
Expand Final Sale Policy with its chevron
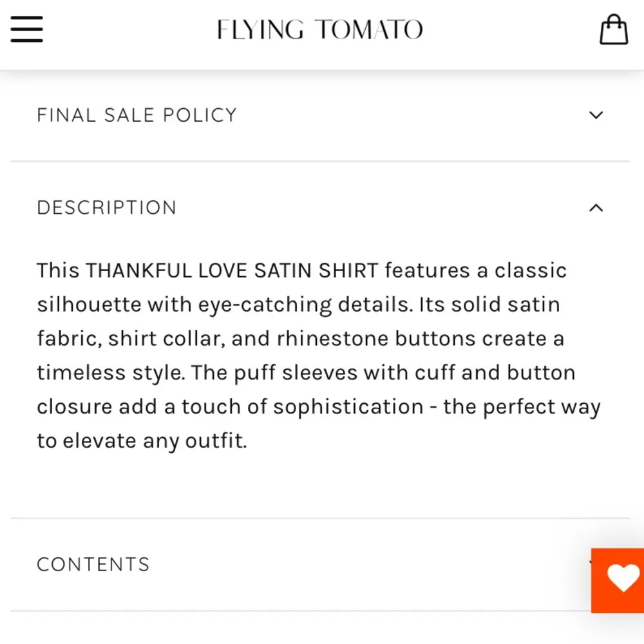pos(596,115)
